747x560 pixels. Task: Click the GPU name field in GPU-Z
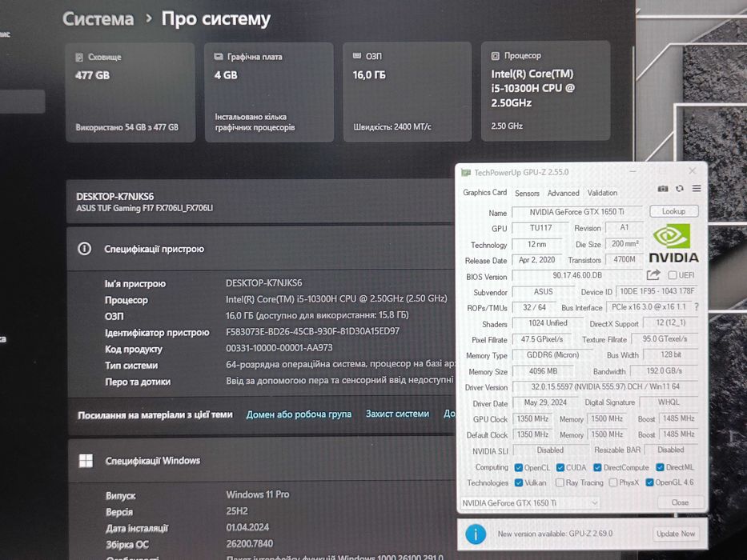(577, 212)
